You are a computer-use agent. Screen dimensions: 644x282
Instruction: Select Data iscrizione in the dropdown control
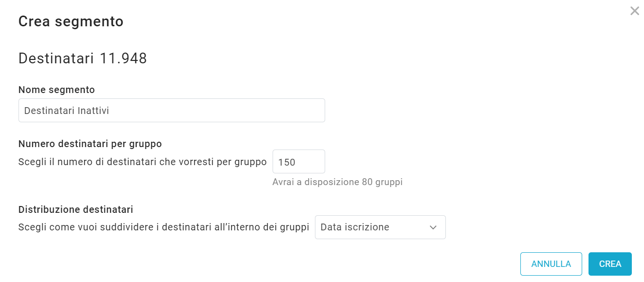click(380, 227)
